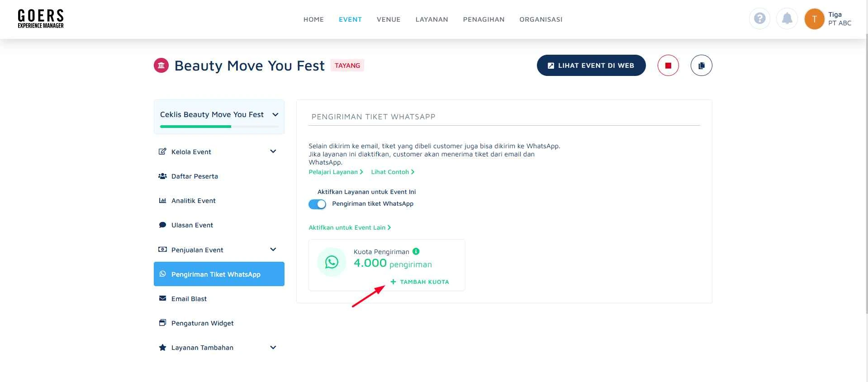The height and width of the screenshot is (382, 868).
Task: Click the duplicate event copy icon
Action: [701, 66]
